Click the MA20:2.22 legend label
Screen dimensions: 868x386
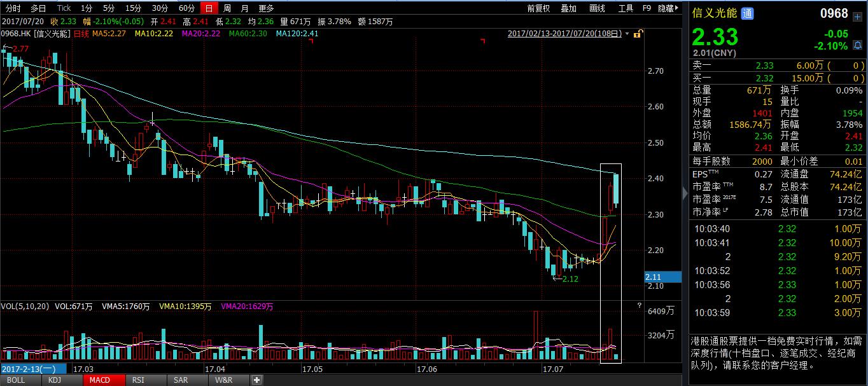pos(201,34)
